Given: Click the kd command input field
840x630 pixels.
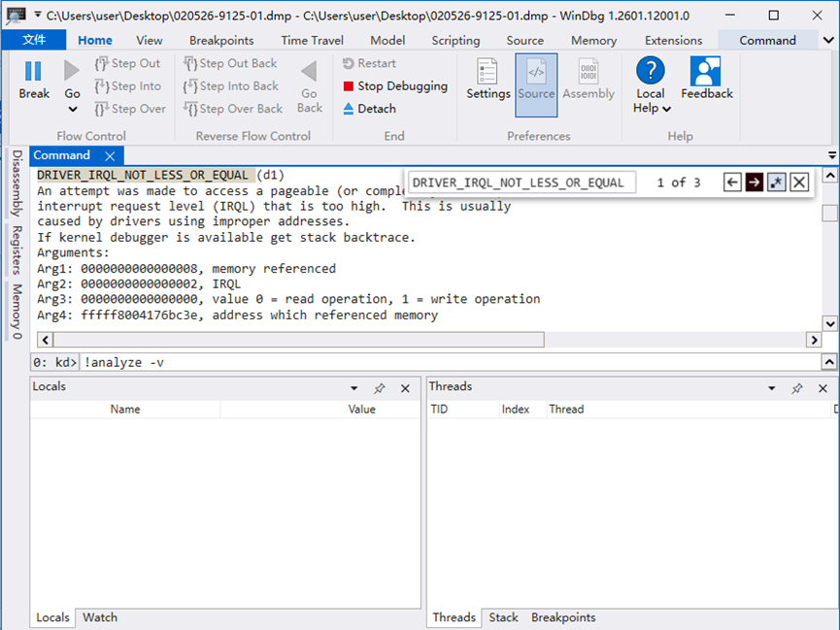Looking at the screenshot, I should tap(447, 362).
